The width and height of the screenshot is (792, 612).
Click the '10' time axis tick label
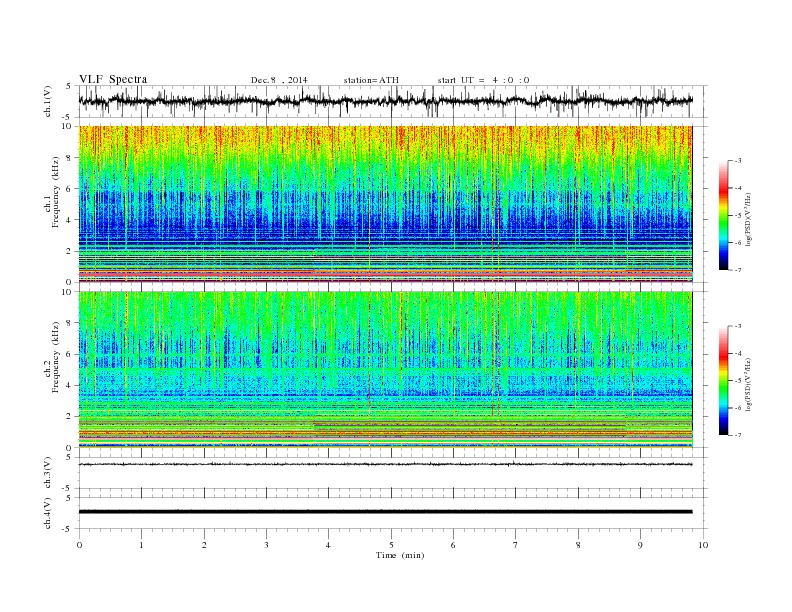pos(703,545)
